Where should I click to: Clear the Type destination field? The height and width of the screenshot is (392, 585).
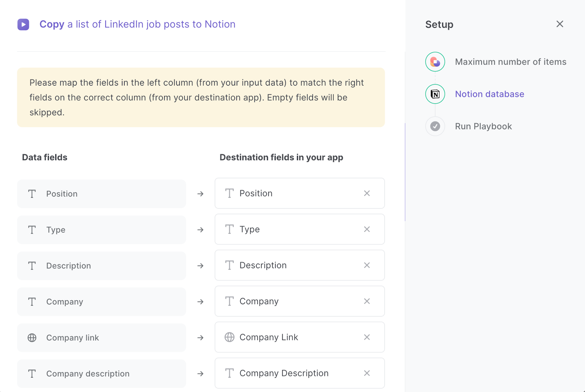[367, 229]
